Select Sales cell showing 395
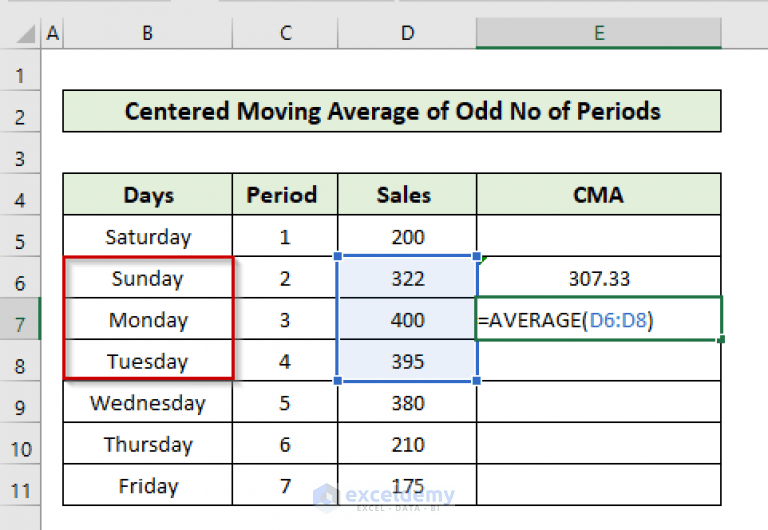Screen dimensions: 768x530 (407, 361)
